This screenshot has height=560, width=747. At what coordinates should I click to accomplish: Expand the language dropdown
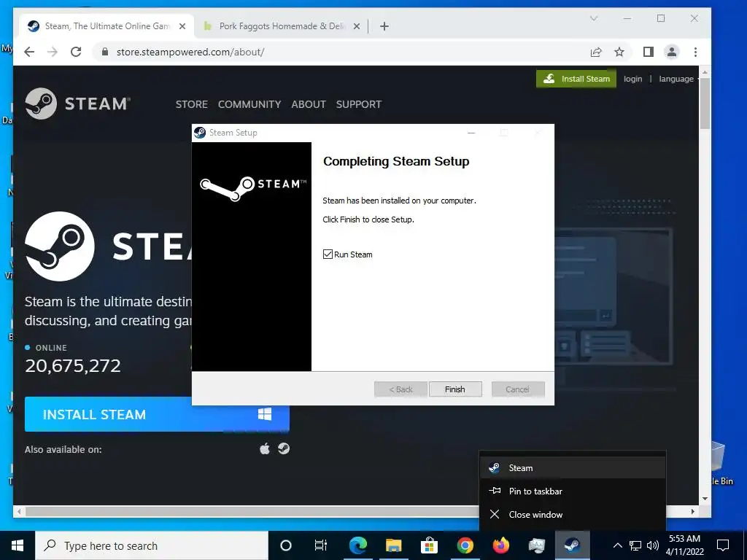pos(678,79)
